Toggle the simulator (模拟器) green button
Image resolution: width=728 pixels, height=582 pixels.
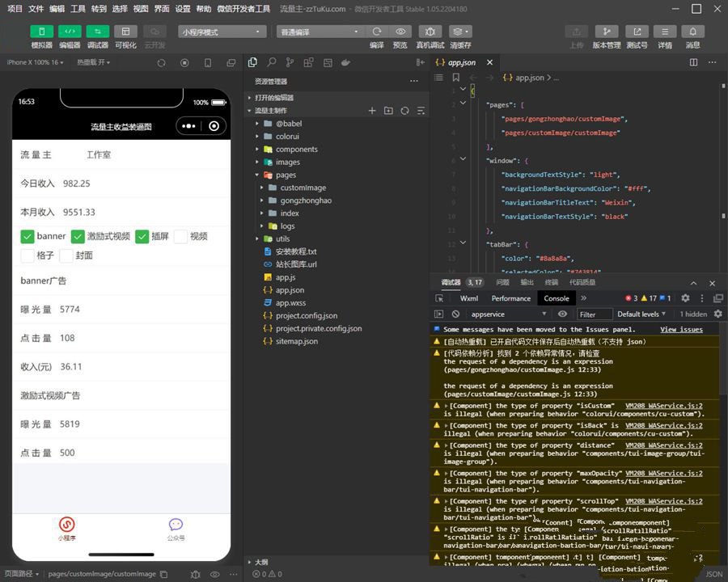click(42, 31)
